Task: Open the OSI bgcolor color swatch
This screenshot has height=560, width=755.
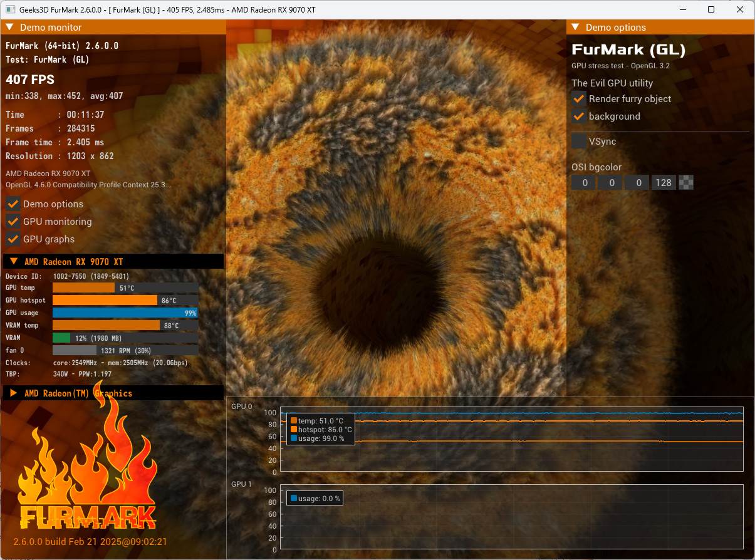Action: pyautogui.click(x=687, y=182)
